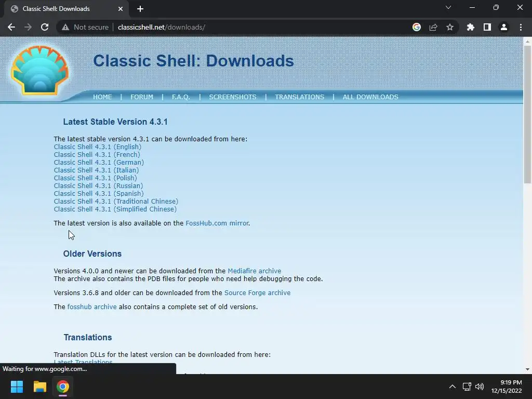Click the scrollbar up arrow
The image size is (532, 399).
point(527,42)
